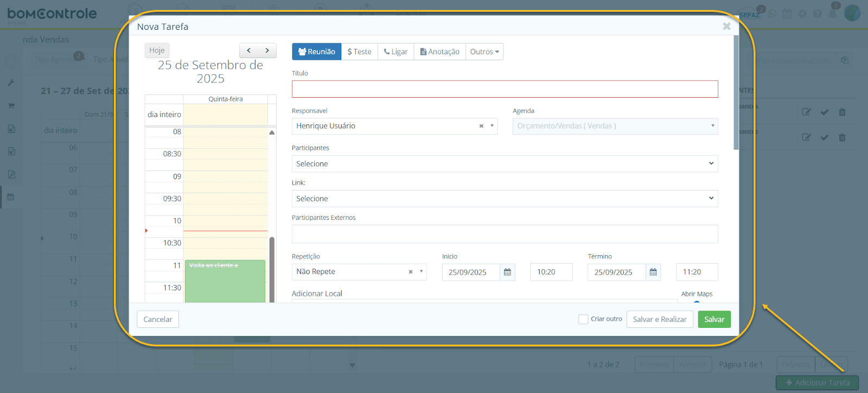Click Salvar e Realizar button

coord(660,319)
